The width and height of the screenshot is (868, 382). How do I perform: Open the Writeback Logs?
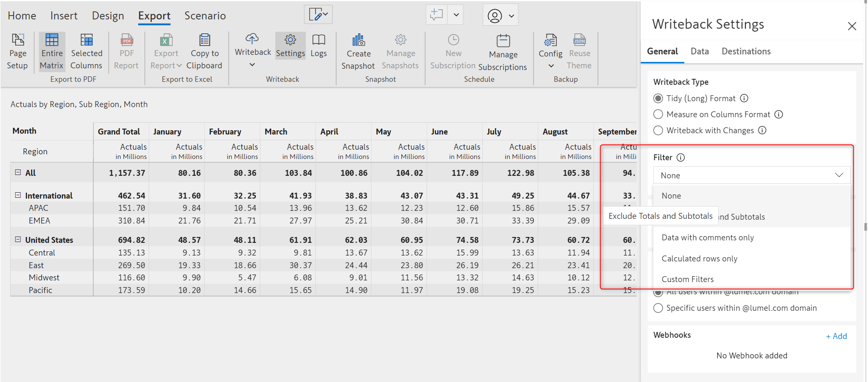318,46
